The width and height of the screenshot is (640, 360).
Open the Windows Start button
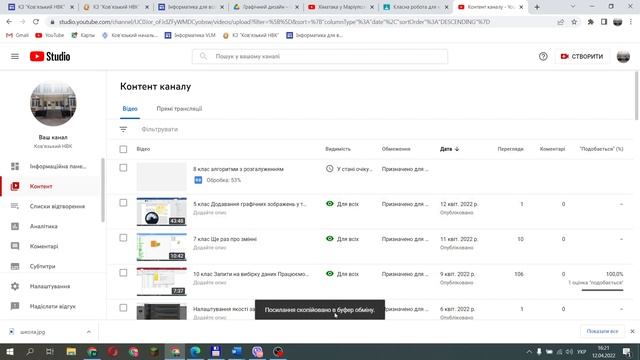(9, 351)
